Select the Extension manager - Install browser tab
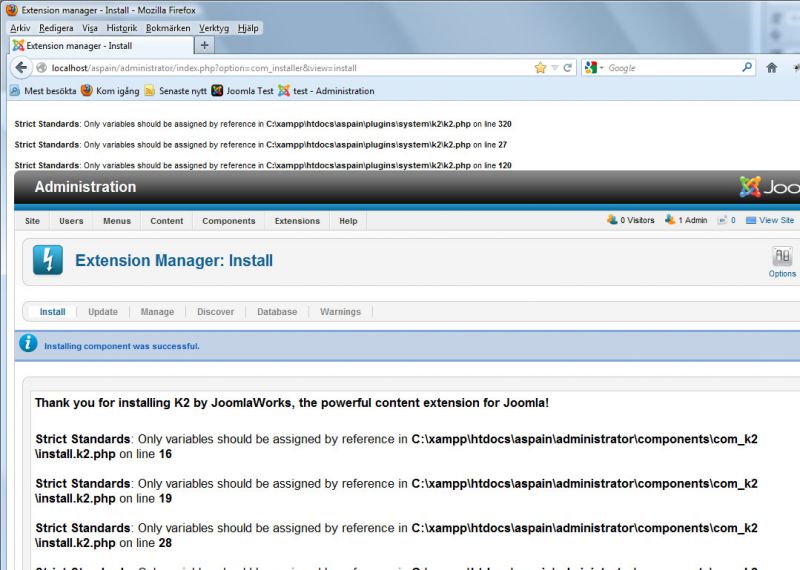The height and width of the screenshot is (570, 800). (102, 45)
